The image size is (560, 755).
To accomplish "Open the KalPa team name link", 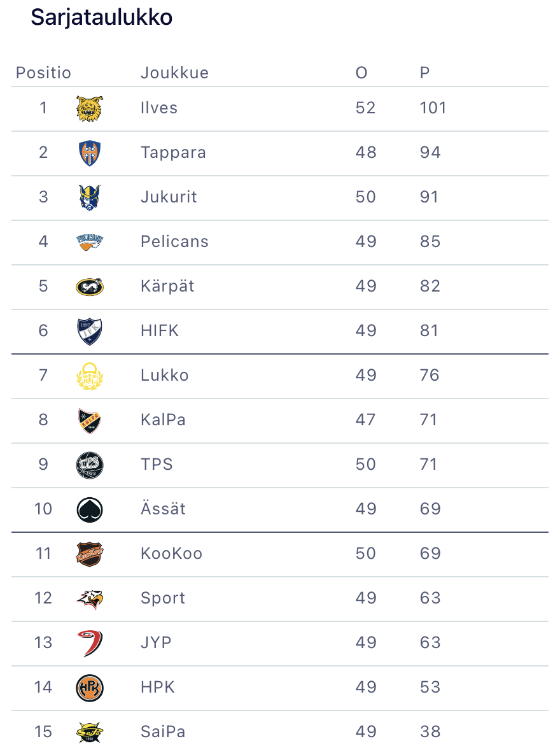I will 163,420.
